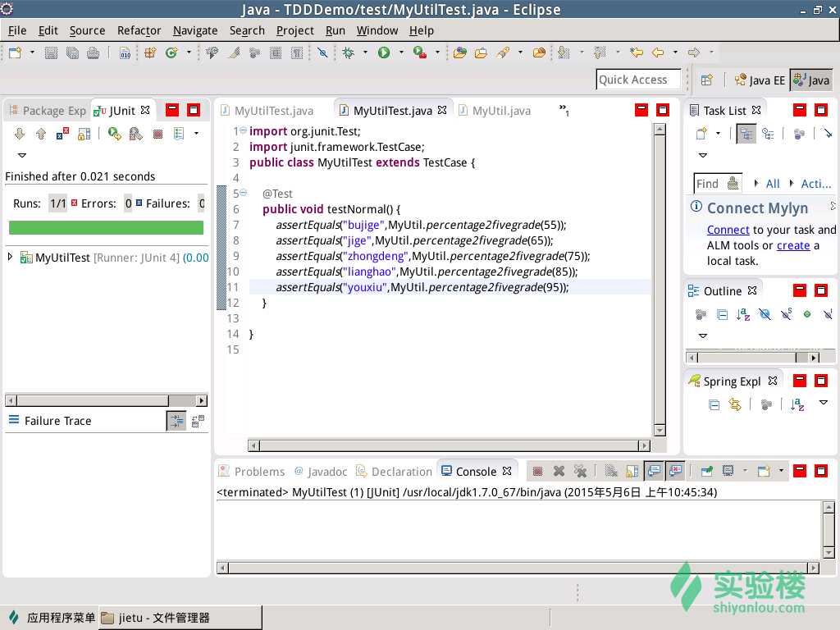This screenshot has width=840, height=630.
Task: Toggle Categorized view in Task List
Action: [746, 134]
